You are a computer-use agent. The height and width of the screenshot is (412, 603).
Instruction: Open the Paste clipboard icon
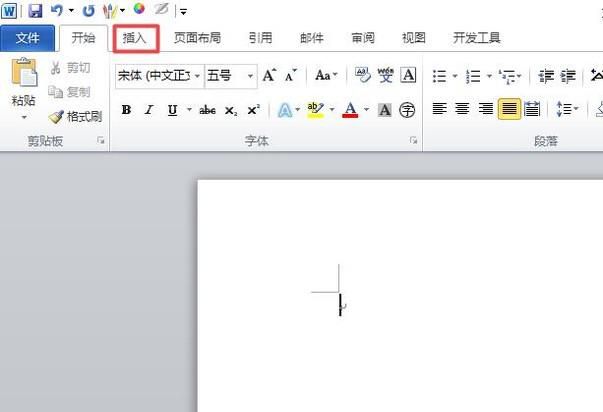[x=24, y=72]
